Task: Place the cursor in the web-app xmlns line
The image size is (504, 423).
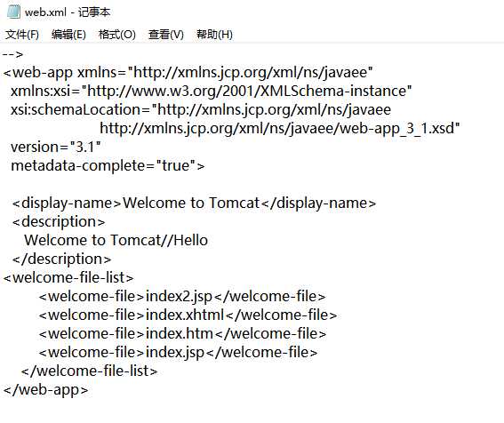Action: pos(188,73)
